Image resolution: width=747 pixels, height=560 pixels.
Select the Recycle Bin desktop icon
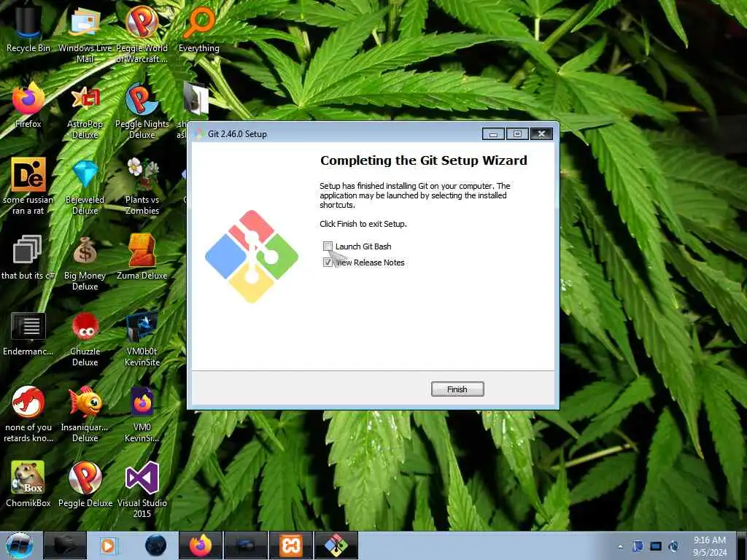(28, 28)
